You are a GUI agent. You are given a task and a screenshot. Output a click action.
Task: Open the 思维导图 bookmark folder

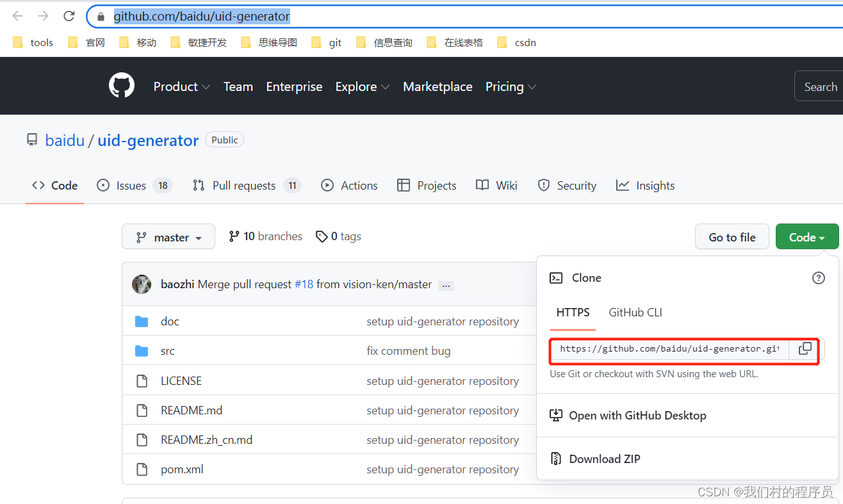click(269, 42)
